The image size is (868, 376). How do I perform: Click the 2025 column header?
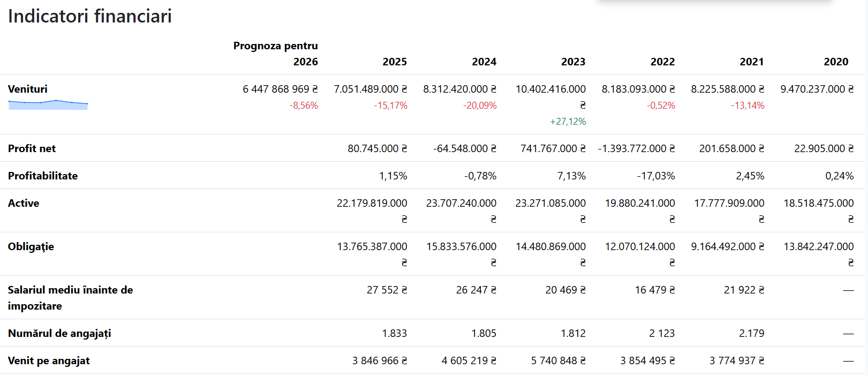(395, 62)
